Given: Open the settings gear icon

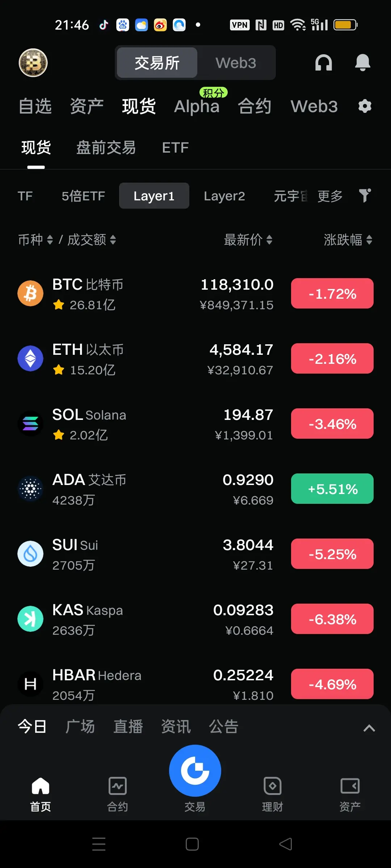Looking at the screenshot, I should (365, 106).
